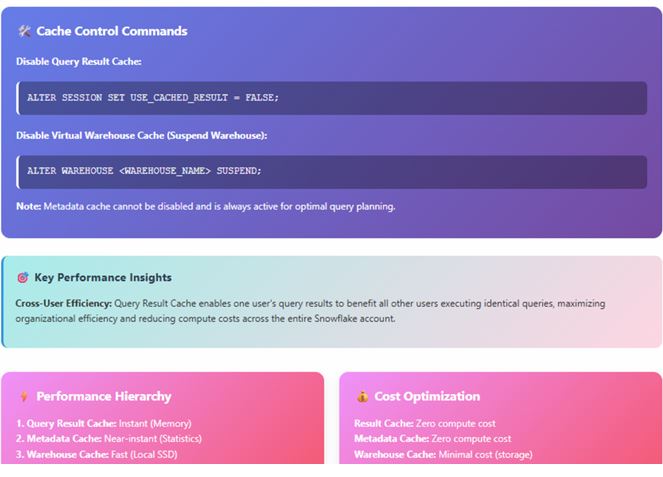The width and height of the screenshot is (663, 477).
Task: Click the tools icon beside Cache Control Commands
Action: click(x=24, y=31)
